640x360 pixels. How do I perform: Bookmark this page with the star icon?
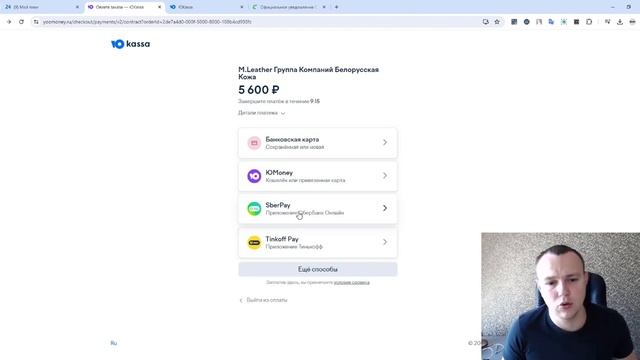click(x=497, y=22)
